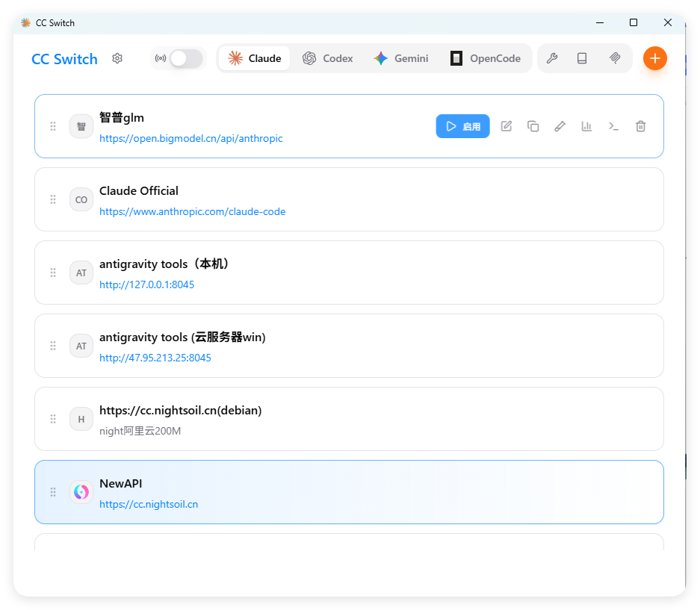Screen dimensions: 700x610
Task: Select the 智谱glm provider name
Action: point(122,118)
